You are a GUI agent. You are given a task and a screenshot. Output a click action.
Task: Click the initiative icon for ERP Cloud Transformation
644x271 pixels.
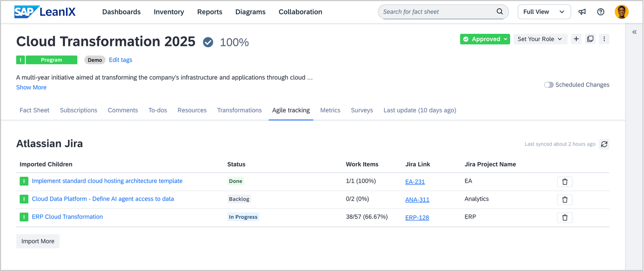(24, 217)
